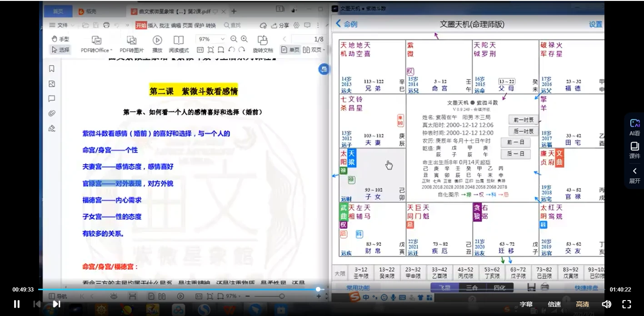The width and height of the screenshot is (644, 316).
Task: Click the 快速排盘 button
Action: (x=587, y=288)
